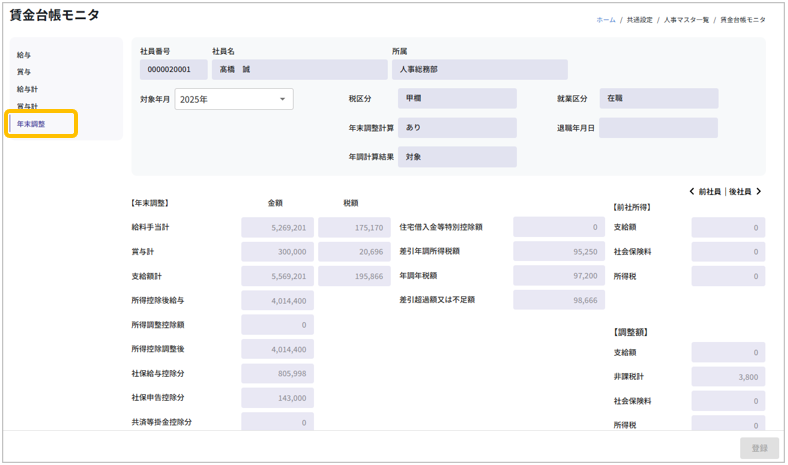Screen dimensions: 788x465
Task: Click the 社員番号 field showing 0000020001
Action: pos(174,70)
